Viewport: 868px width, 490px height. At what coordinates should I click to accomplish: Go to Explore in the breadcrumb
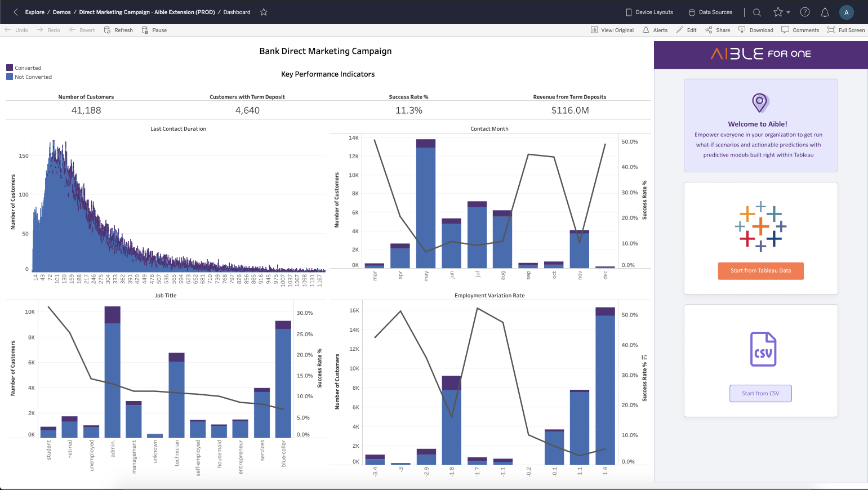click(x=34, y=11)
